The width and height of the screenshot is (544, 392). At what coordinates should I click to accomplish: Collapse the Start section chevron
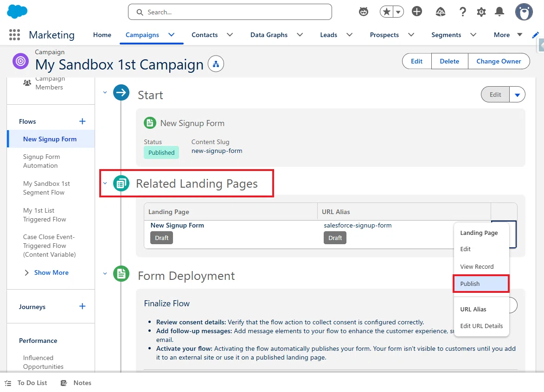105,93
